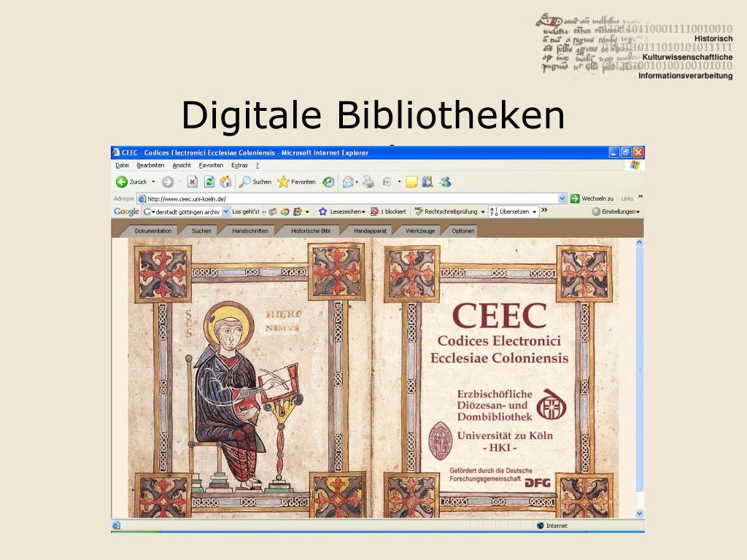Expand Übersetzen dropdown arrow
The height and width of the screenshot is (560, 747).
point(535,212)
